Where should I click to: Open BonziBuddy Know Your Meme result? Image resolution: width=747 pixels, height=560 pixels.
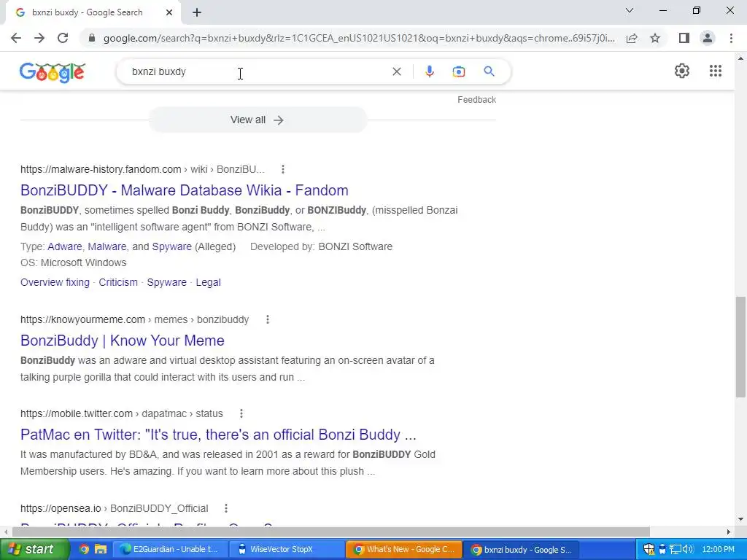pyautogui.click(x=123, y=341)
